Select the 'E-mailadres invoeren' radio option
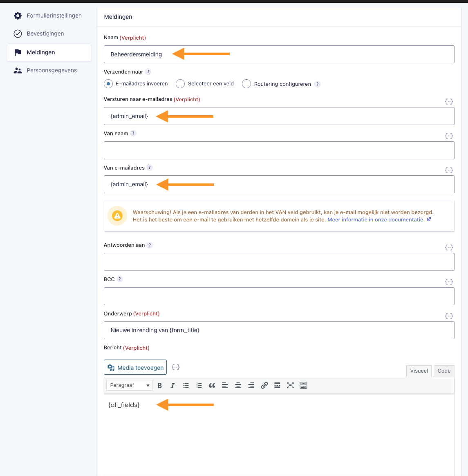This screenshot has width=468, height=476. [108, 84]
